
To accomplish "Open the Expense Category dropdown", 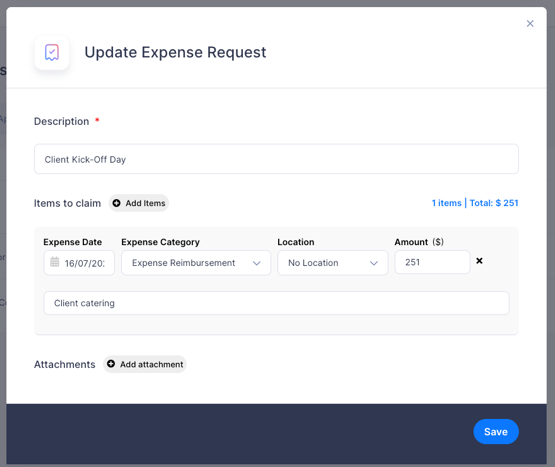I will (x=196, y=263).
